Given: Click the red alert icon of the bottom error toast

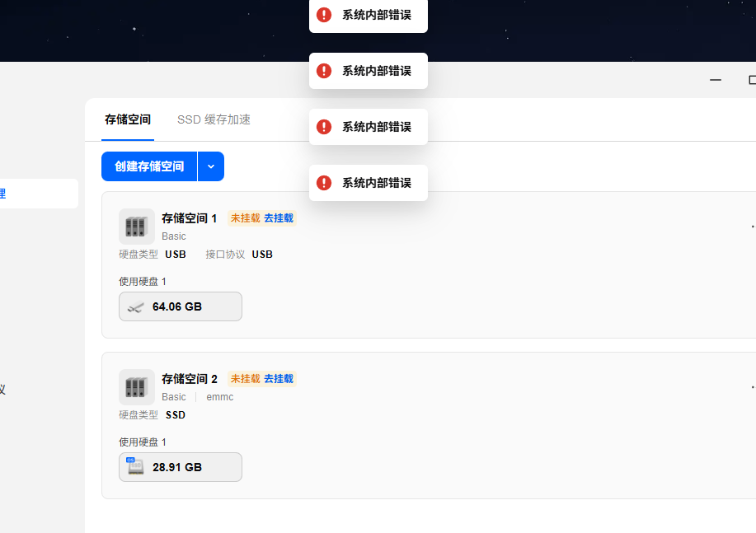Looking at the screenshot, I should tap(324, 183).
